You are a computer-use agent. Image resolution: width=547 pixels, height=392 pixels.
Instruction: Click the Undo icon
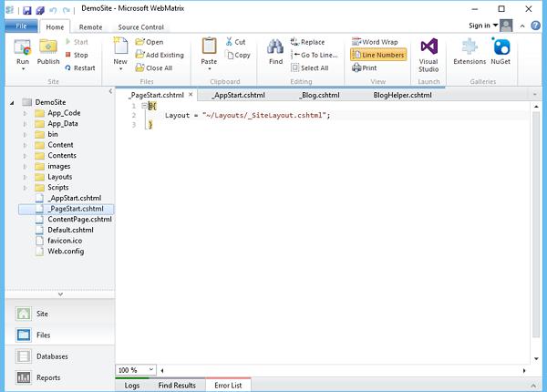coord(54,10)
